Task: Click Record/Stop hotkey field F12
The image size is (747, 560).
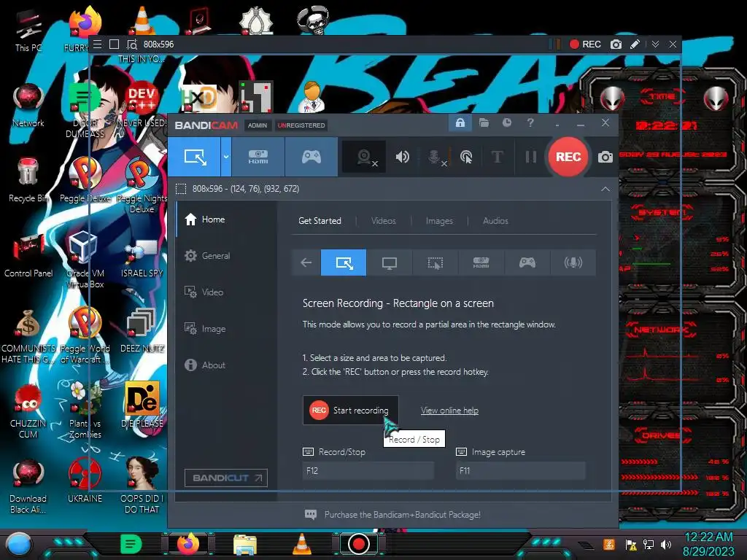Action: pos(368,470)
